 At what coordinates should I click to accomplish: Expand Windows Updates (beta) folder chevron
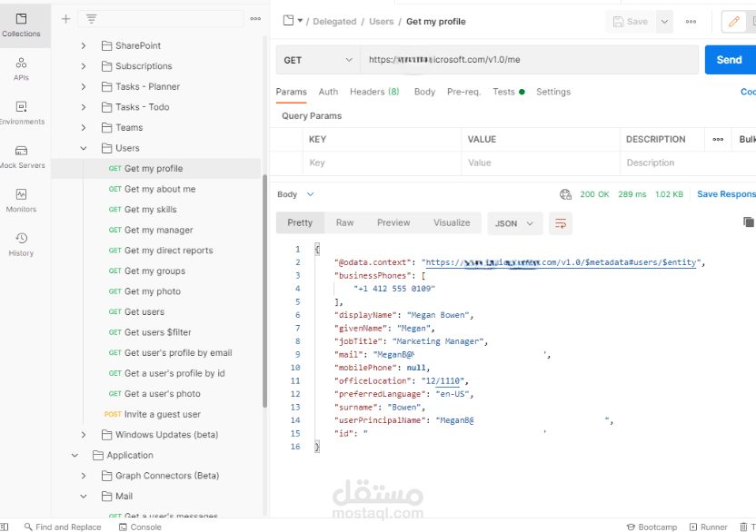click(84, 435)
